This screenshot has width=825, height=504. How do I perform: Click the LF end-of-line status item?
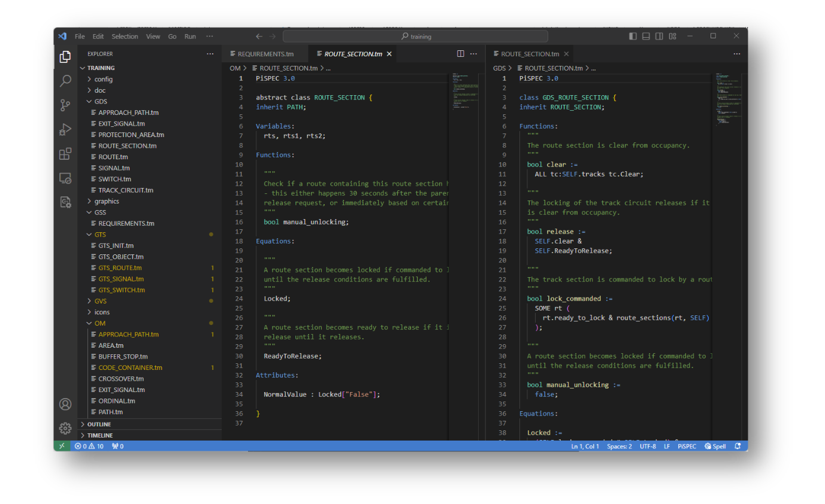click(667, 446)
